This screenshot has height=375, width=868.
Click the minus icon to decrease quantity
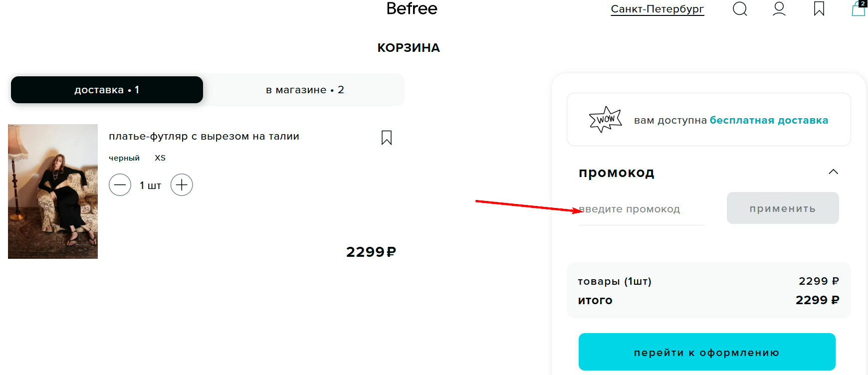tap(120, 185)
